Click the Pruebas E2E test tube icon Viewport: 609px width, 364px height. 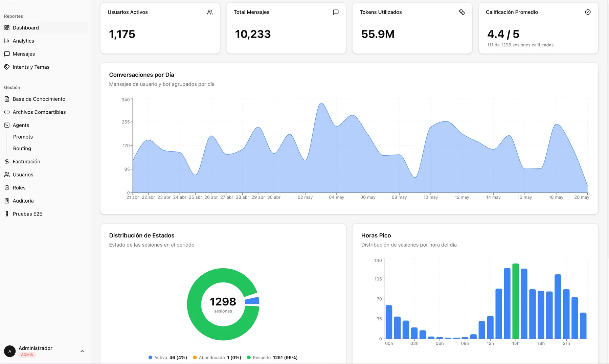click(x=7, y=214)
